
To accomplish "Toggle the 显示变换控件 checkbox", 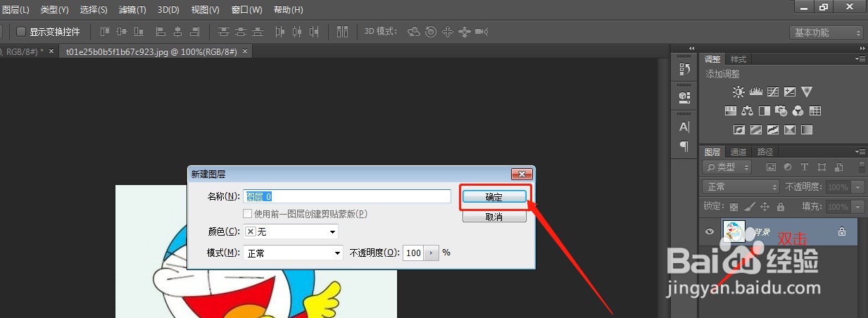I will 20,32.
